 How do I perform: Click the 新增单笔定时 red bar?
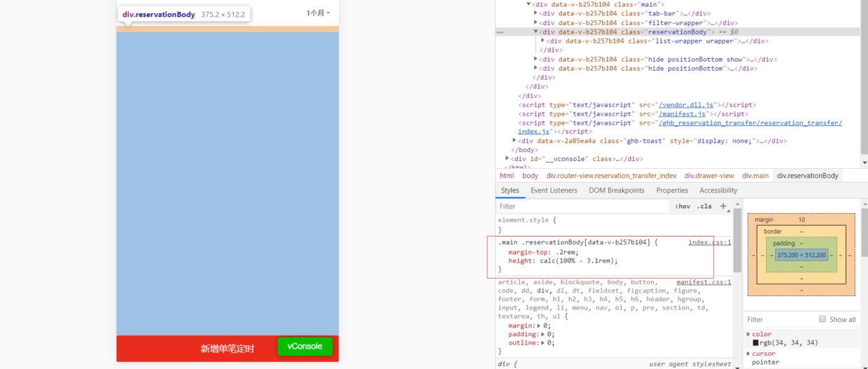point(227,349)
